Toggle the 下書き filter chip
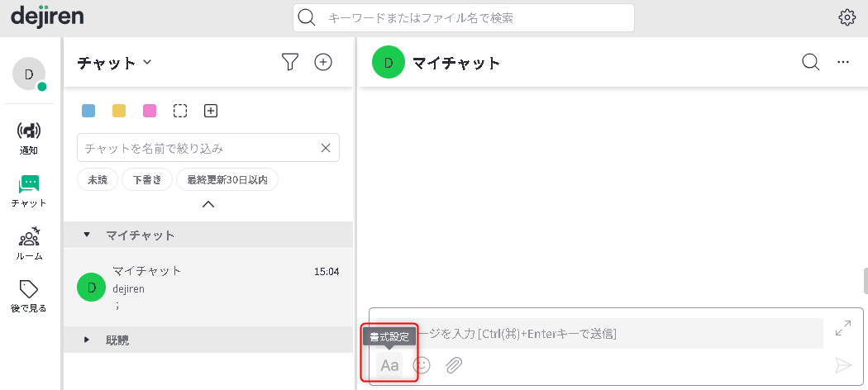 click(x=147, y=179)
